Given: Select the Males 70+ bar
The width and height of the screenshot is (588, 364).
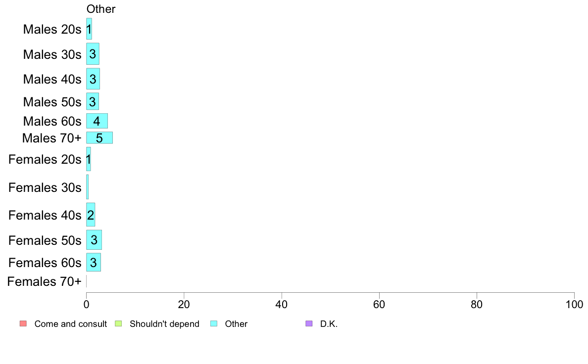Looking at the screenshot, I should coord(99,137).
